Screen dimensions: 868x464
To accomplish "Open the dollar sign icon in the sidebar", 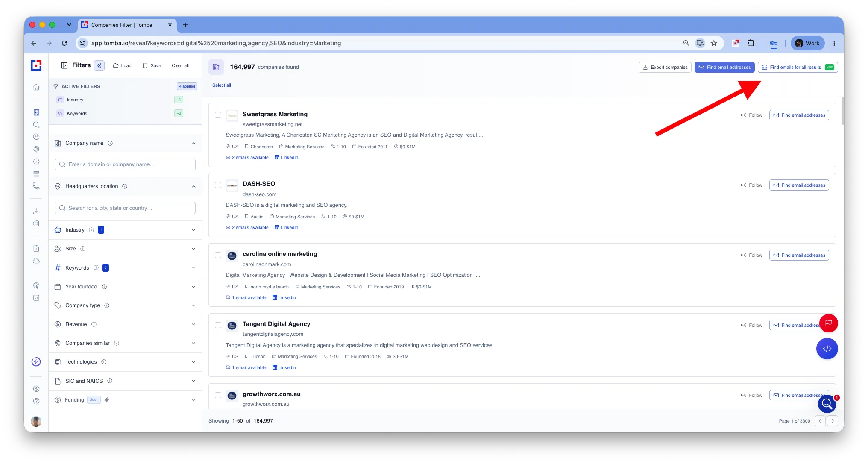I will pyautogui.click(x=36, y=389).
